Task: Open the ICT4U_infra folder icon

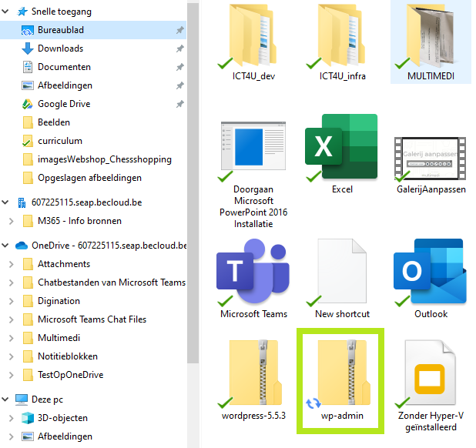Action: pyautogui.click(x=341, y=35)
